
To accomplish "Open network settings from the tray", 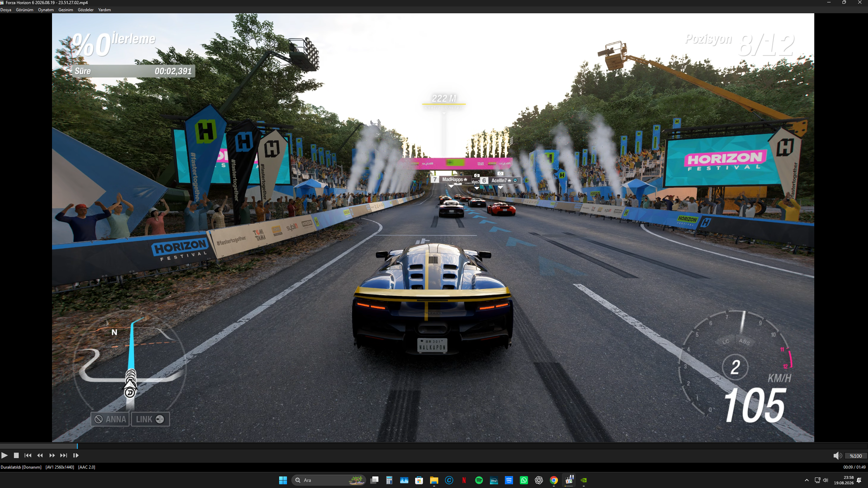I will (x=818, y=480).
